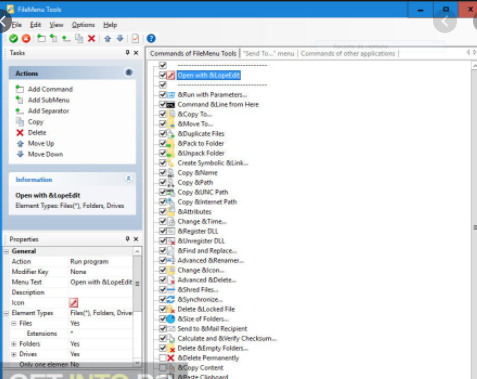Click the document icon left of Help icon
This screenshot has height=379, width=477.
[135, 39]
